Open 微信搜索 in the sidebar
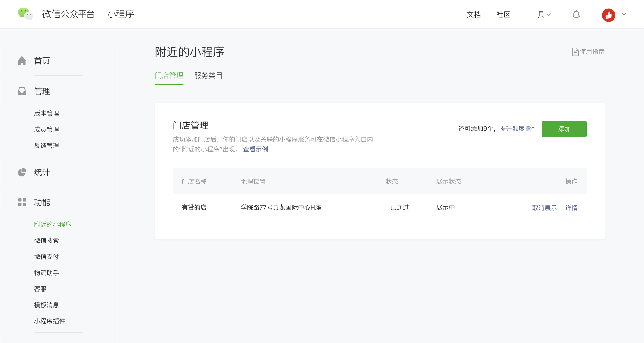Screen dimensions: 644x343 pyautogui.click(x=47, y=240)
